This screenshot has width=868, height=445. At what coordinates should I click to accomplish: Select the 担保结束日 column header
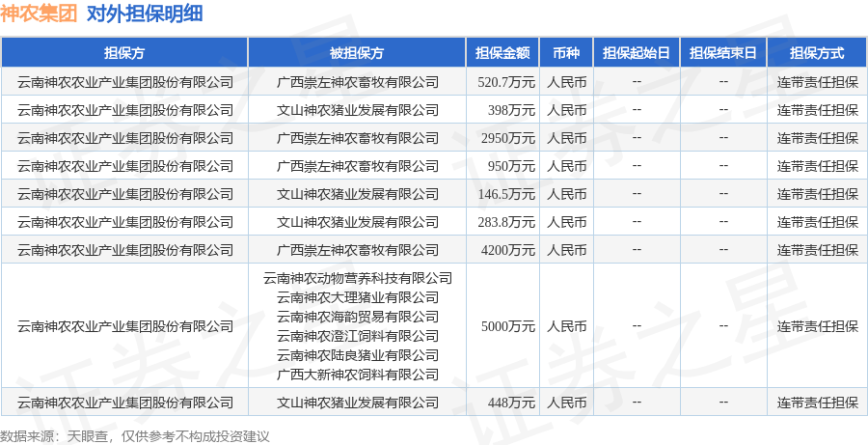pos(723,53)
